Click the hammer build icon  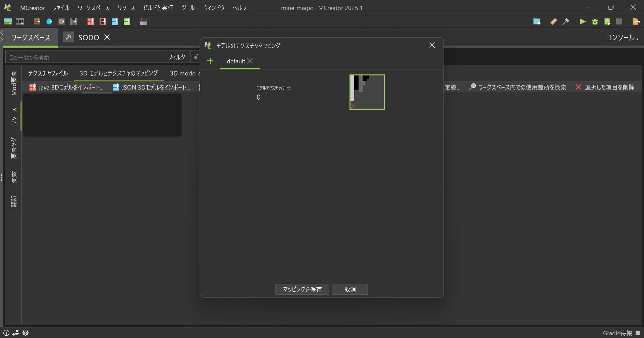566,22
